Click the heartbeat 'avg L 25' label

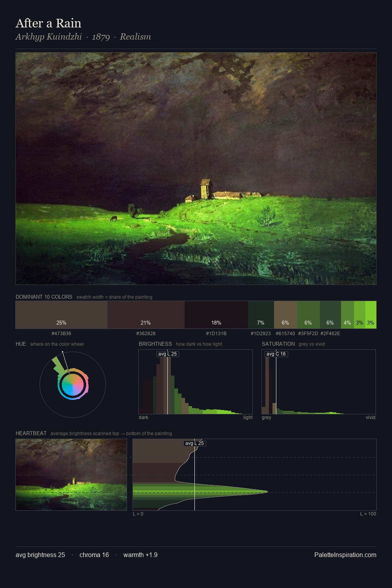(194, 443)
